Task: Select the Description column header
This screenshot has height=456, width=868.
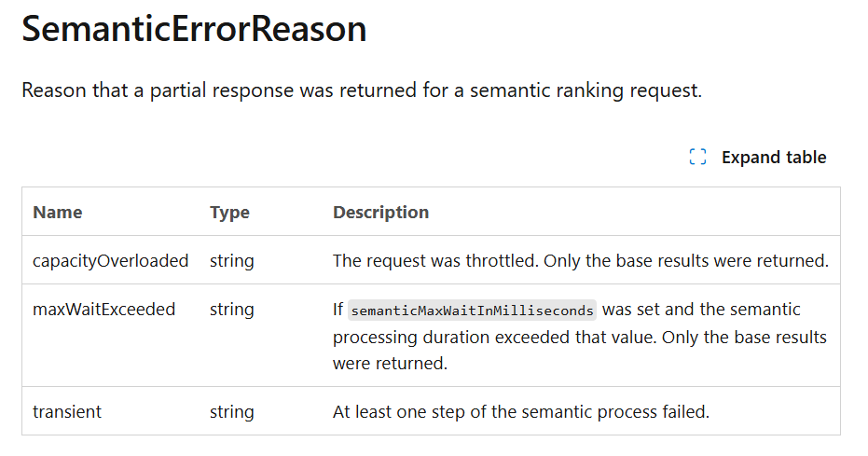Action: pyautogui.click(x=380, y=213)
